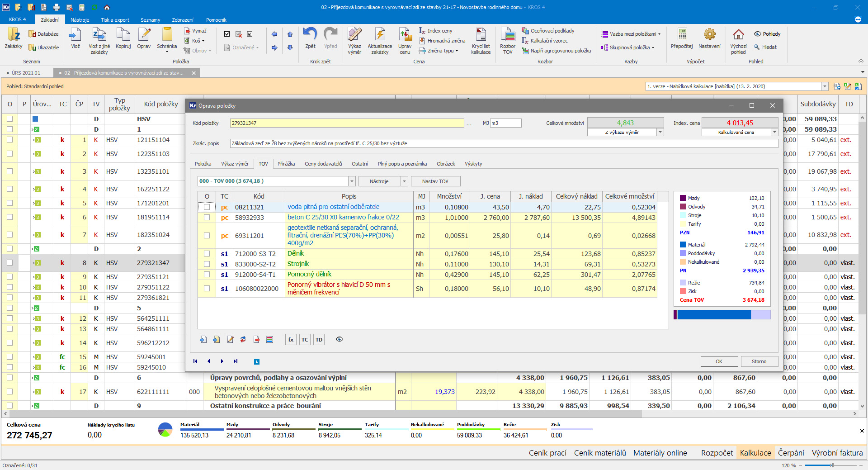Viewport: 868px width, 470px height.
Task: Toggle the eye visibility icon in dialog
Action: coord(339,339)
